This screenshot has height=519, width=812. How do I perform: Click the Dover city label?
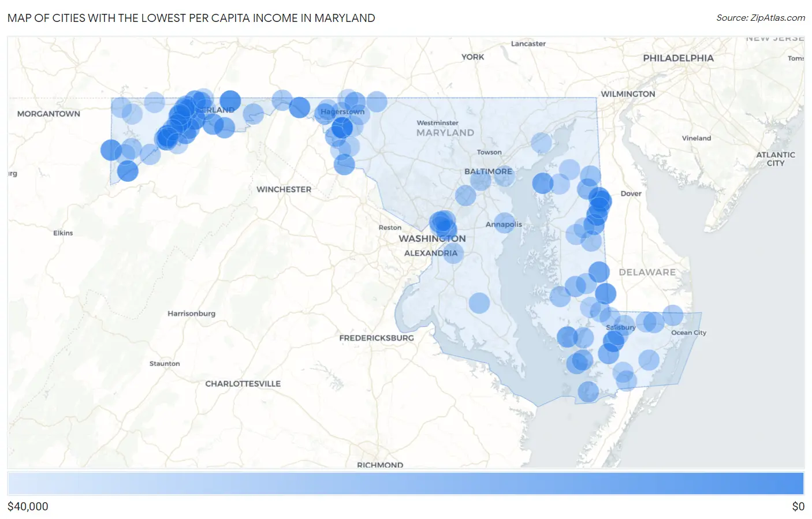[x=631, y=193]
